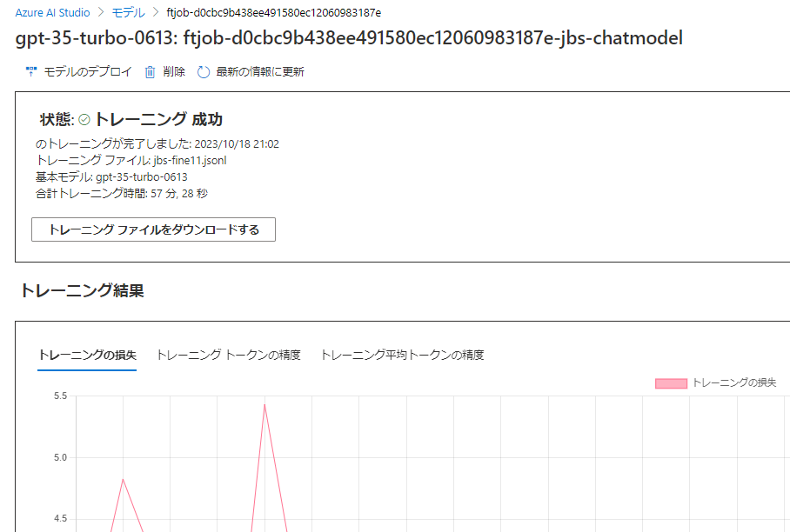Viewport: 790px width, 532px height.
Task: Click the completion date 2023/10/18 21:02
Action: click(237, 144)
